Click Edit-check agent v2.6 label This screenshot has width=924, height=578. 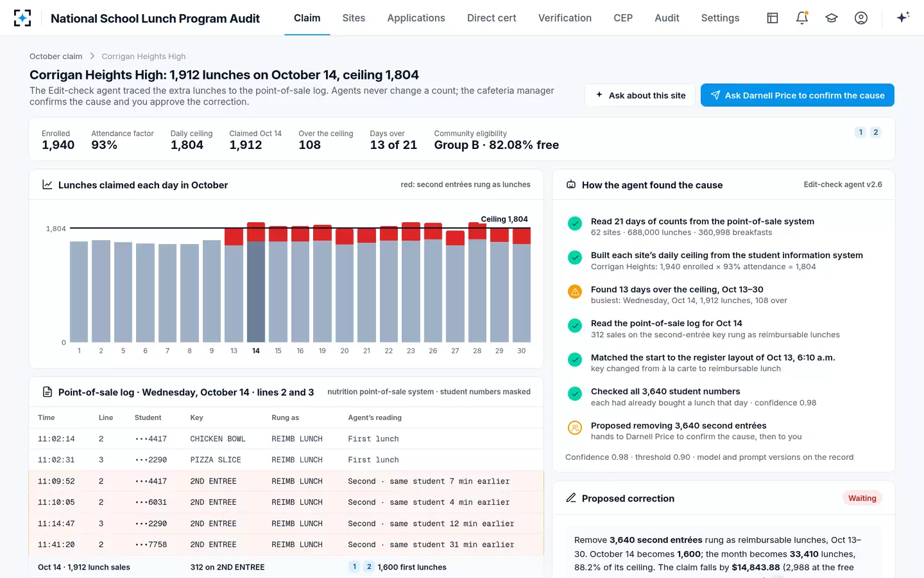point(843,184)
